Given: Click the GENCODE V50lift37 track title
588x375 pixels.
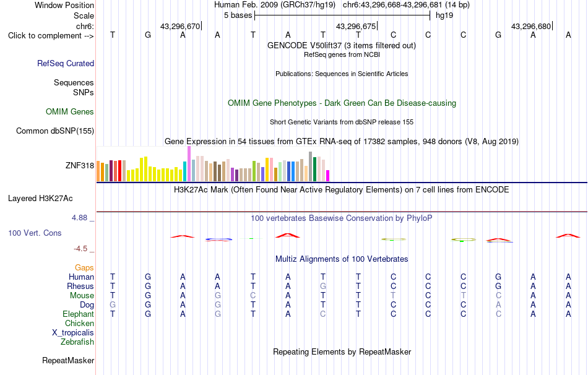Looking at the screenshot, I should [342, 45].
